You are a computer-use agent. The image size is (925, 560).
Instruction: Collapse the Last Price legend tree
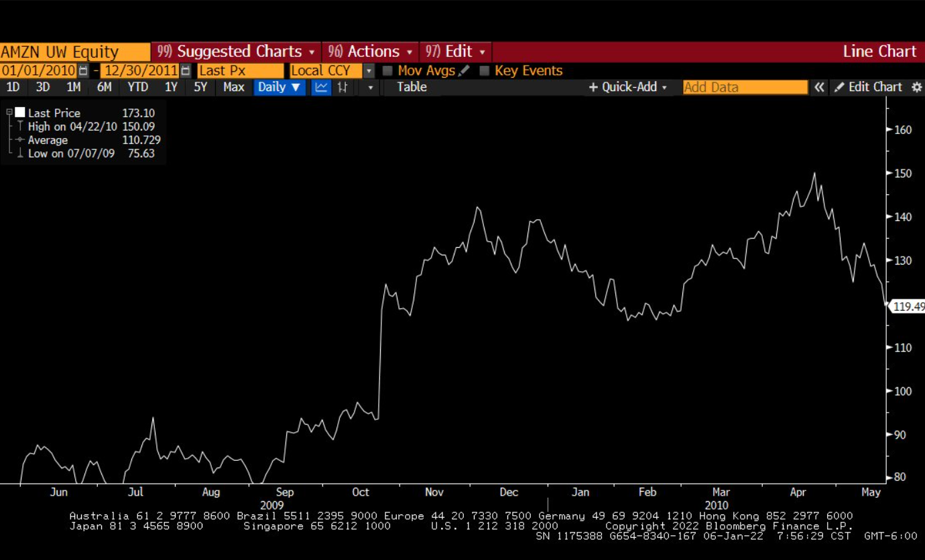(9, 113)
